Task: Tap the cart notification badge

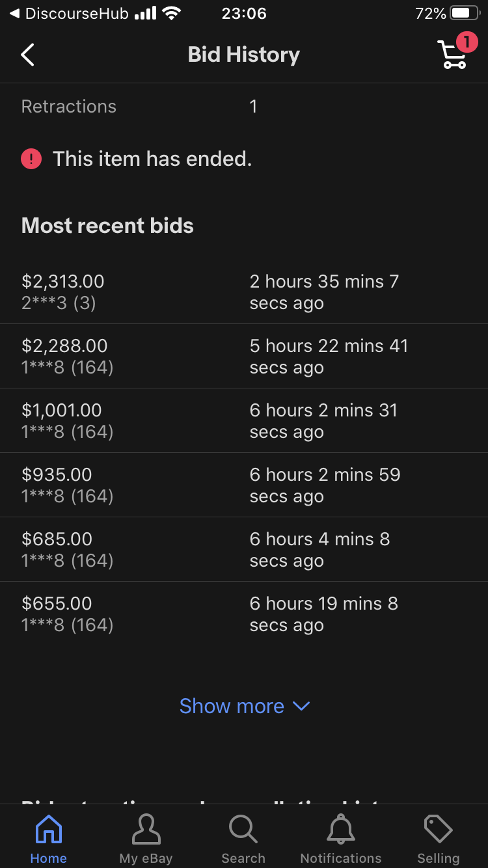Action: point(467,42)
